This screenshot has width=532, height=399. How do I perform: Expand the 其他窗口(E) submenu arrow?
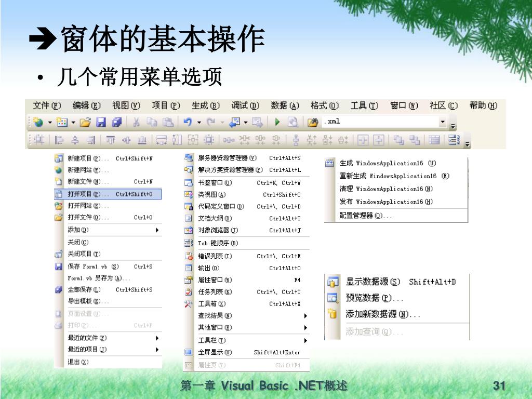coord(305,328)
